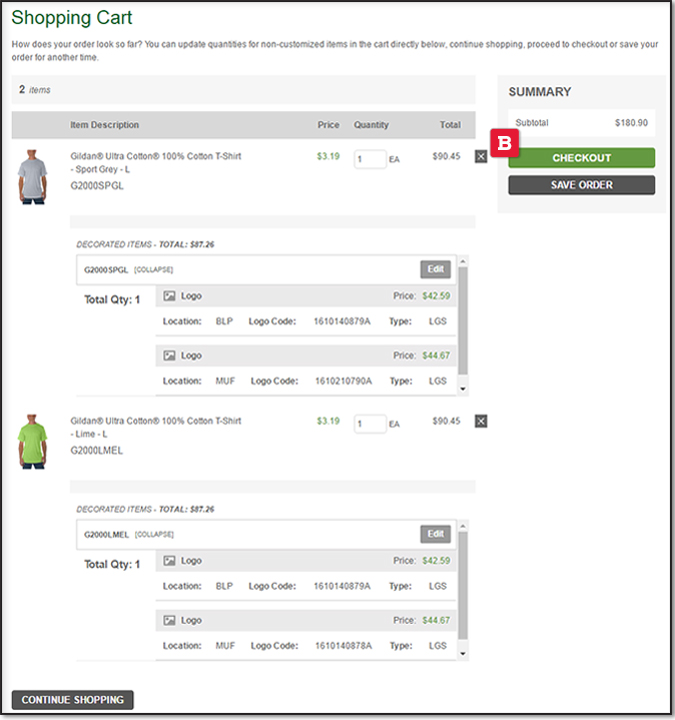Click the red B callout marker
This screenshot has height=720, width=675.
(505, 143)
